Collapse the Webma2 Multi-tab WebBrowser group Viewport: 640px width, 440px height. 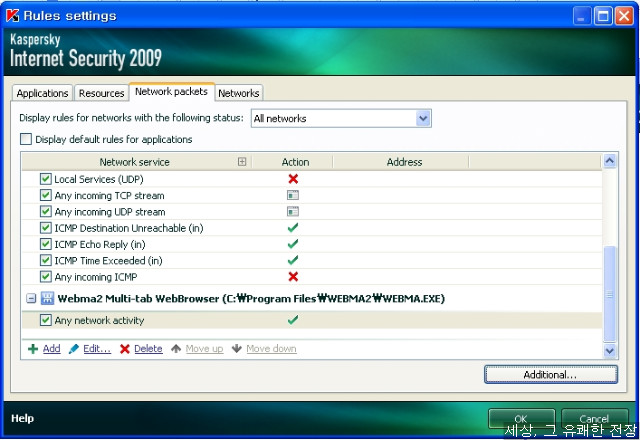click(31, 299)
